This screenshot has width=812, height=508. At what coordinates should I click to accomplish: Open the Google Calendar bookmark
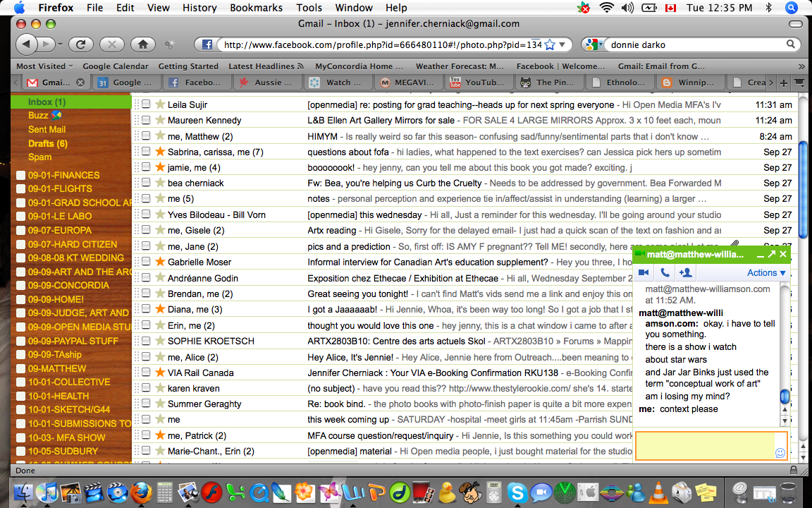coord(116,66)
